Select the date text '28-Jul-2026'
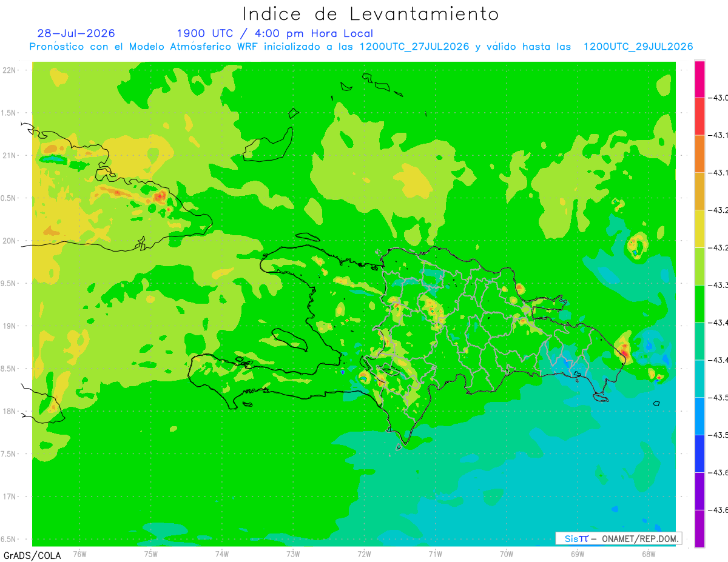 [x=76, y=33]
